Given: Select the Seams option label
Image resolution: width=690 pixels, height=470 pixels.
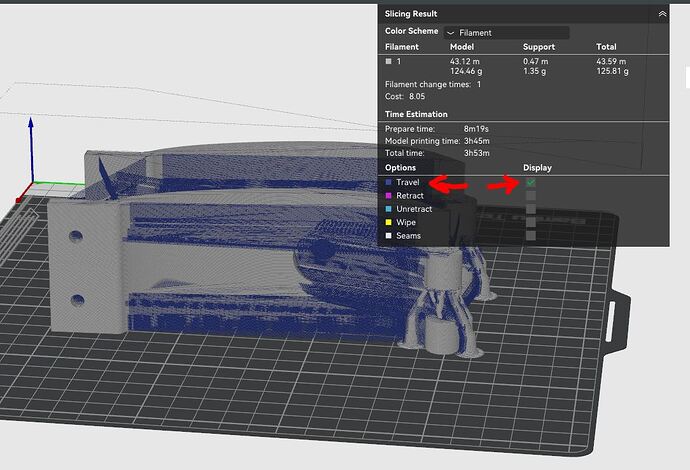Looking at the screenshot, I should click(x=408, y=236).
